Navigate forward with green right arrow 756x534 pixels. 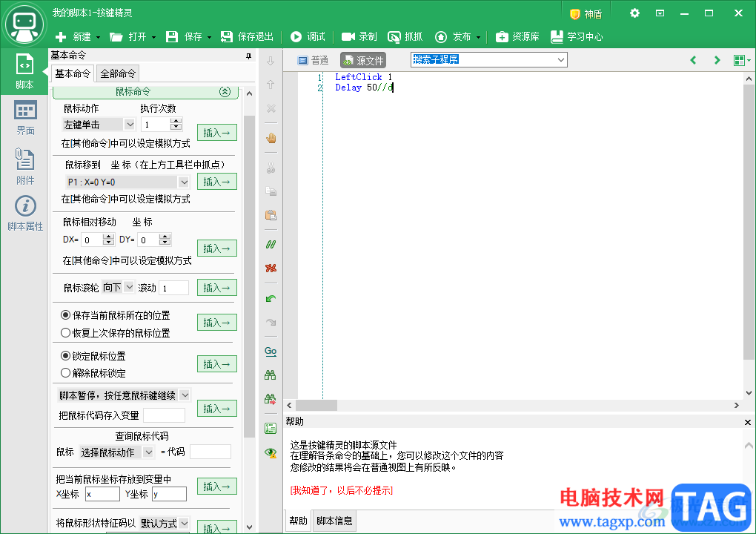click(717, 60)
